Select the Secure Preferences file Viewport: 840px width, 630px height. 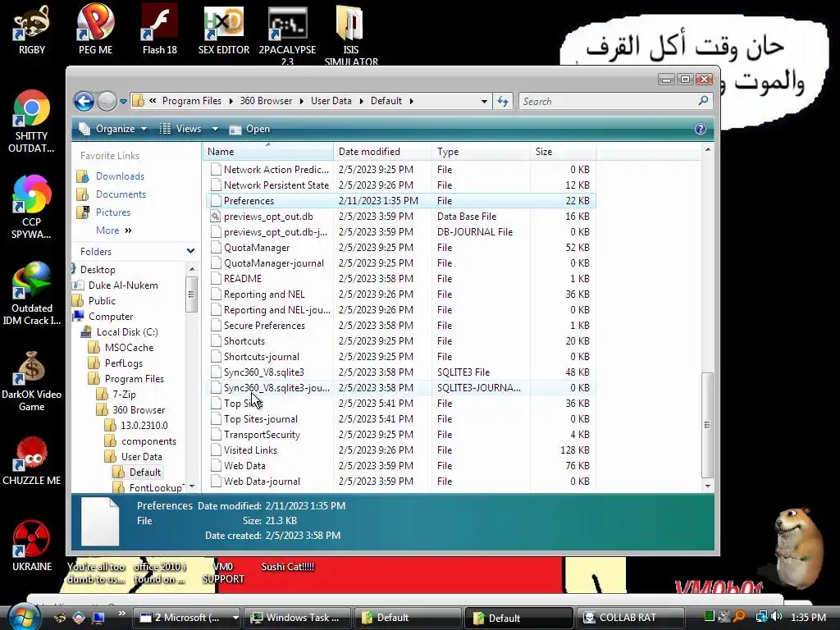[264, 326]
